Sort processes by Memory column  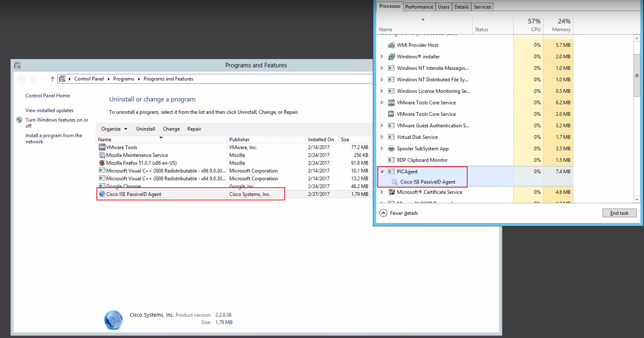tap(558, 25)
